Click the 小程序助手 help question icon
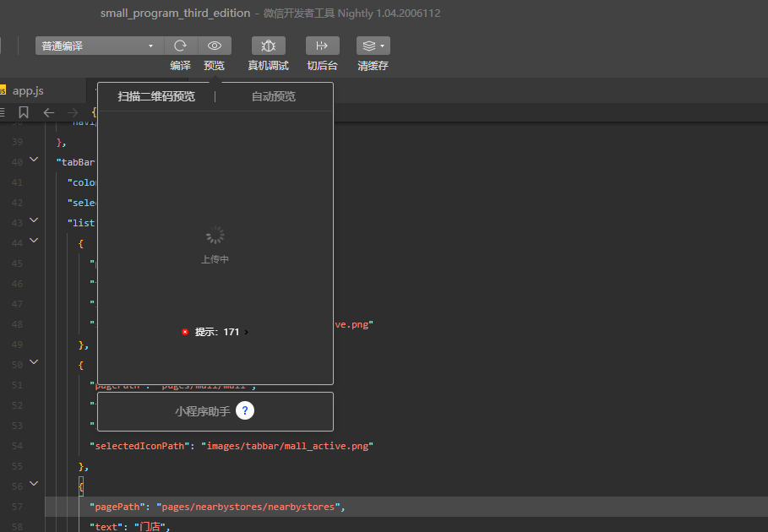This screenshot has width=768, height=532. coord(245,410)
